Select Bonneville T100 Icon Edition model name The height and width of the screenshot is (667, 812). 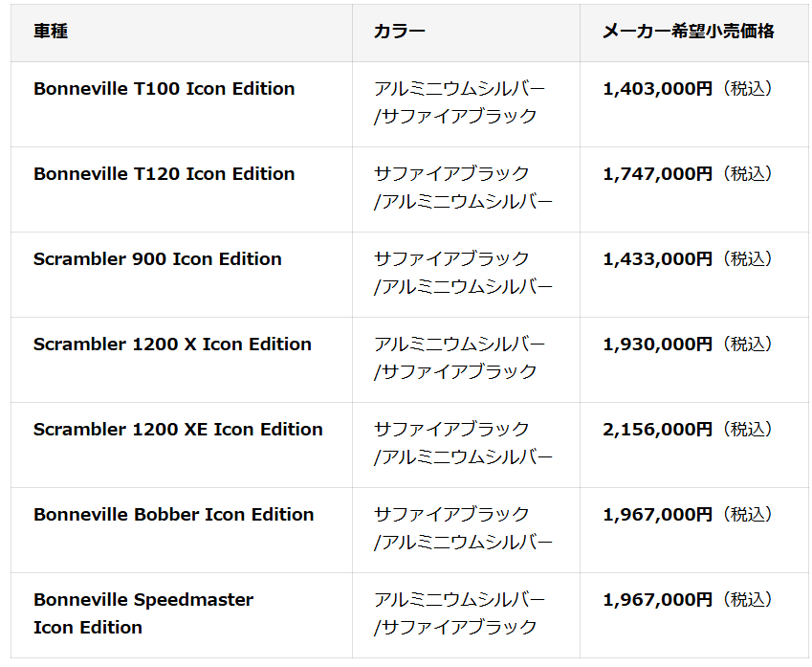pyautogui.click(x=165, y=89)
